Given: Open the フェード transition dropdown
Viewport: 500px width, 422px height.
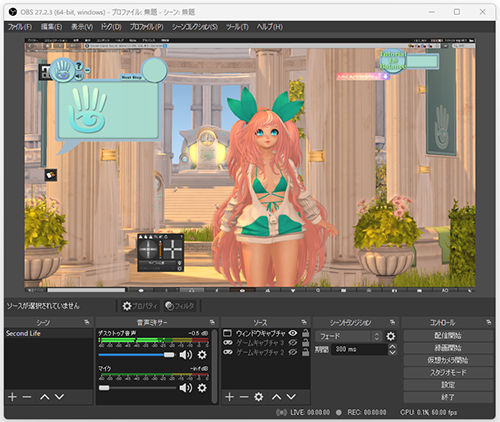Looking at the screenshot, I should click(x=348, y=336).
